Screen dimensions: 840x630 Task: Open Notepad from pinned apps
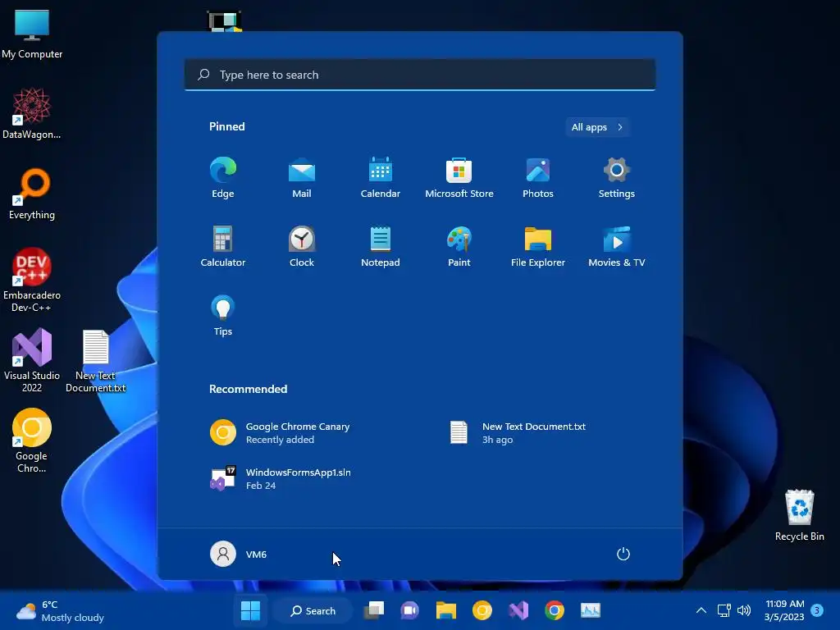(x=381, y=247)
